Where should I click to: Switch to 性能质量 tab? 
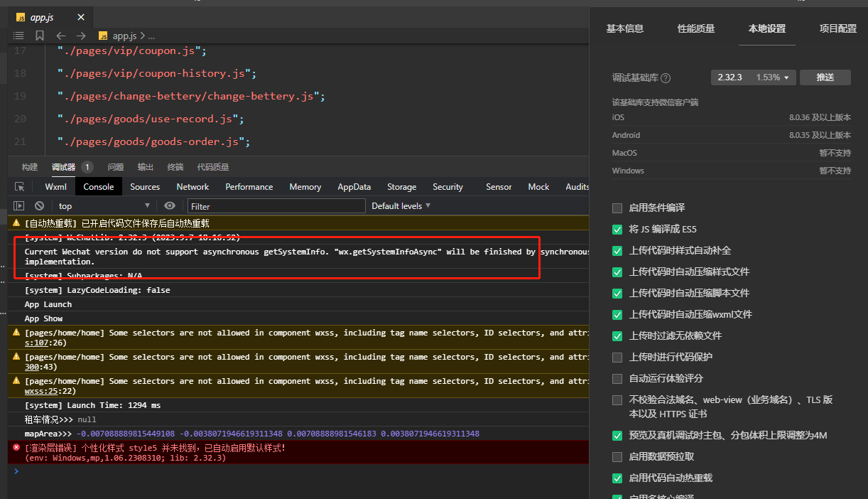[696, 29]
